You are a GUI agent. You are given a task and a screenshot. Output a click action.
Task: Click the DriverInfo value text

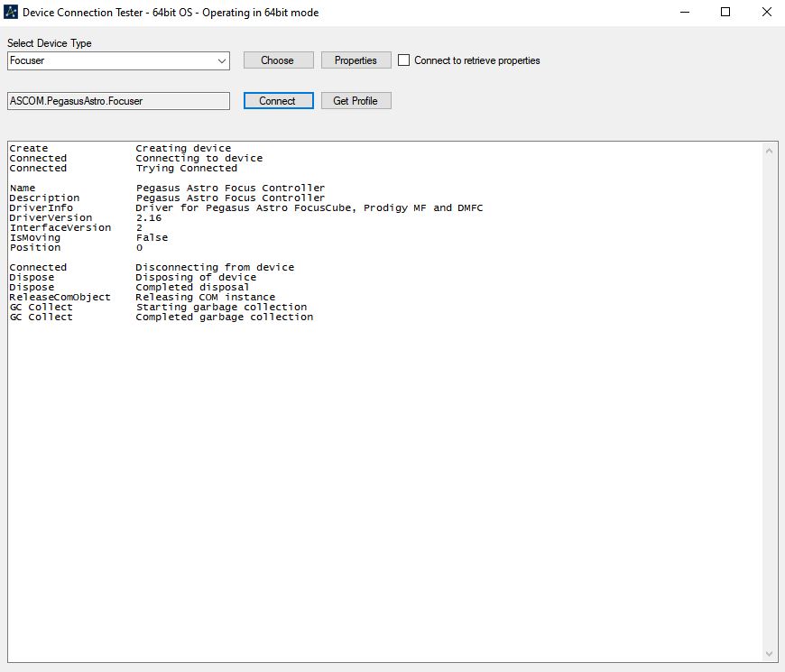[x=309, y=207]
